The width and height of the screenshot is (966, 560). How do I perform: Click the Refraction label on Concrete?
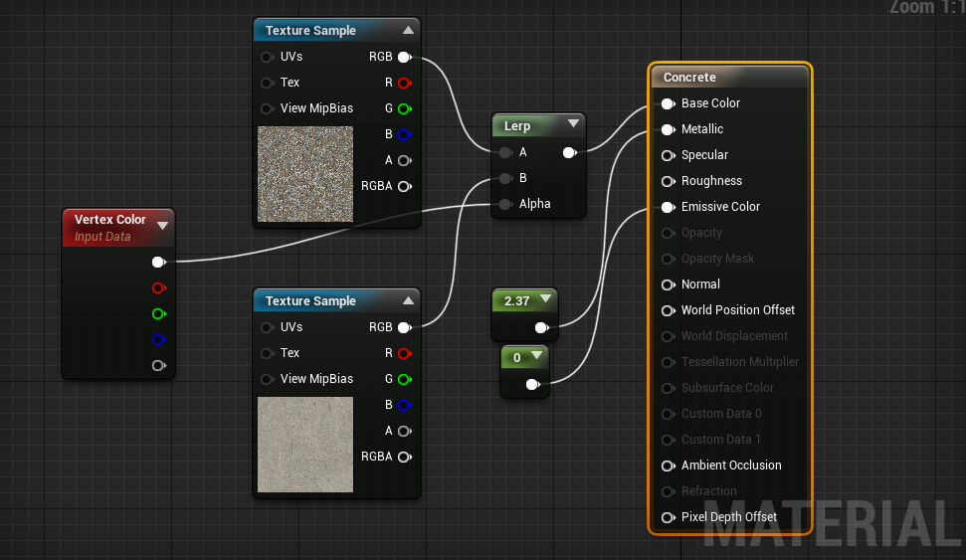[708, 491]
